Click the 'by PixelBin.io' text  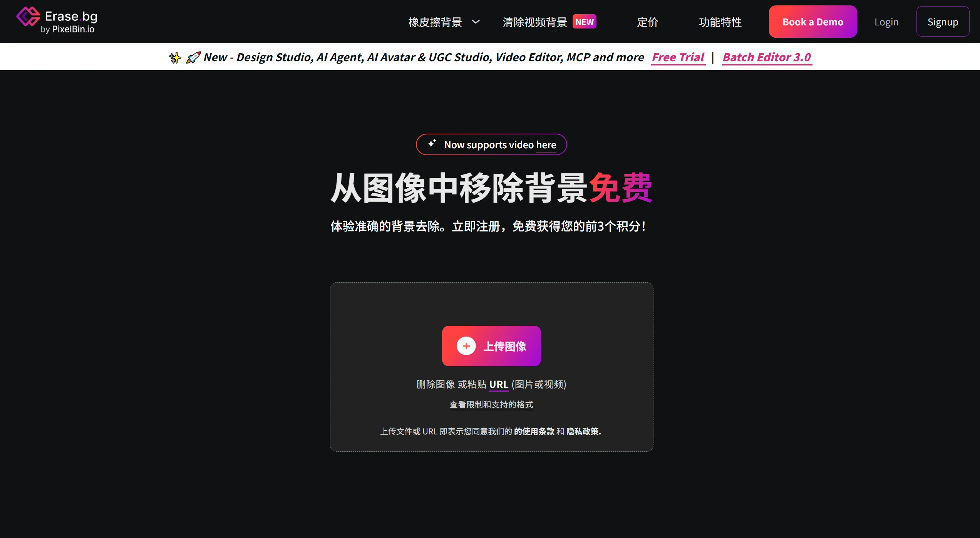(x=67, y=29)
